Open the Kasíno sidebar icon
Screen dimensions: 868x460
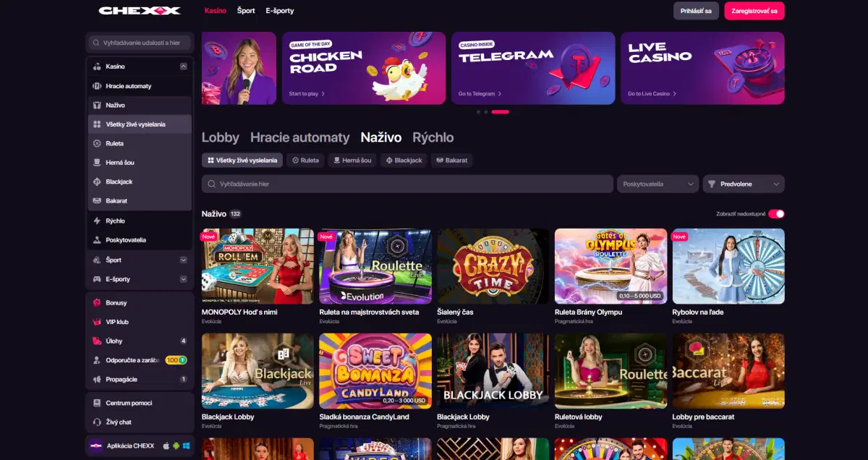point(97,67)
